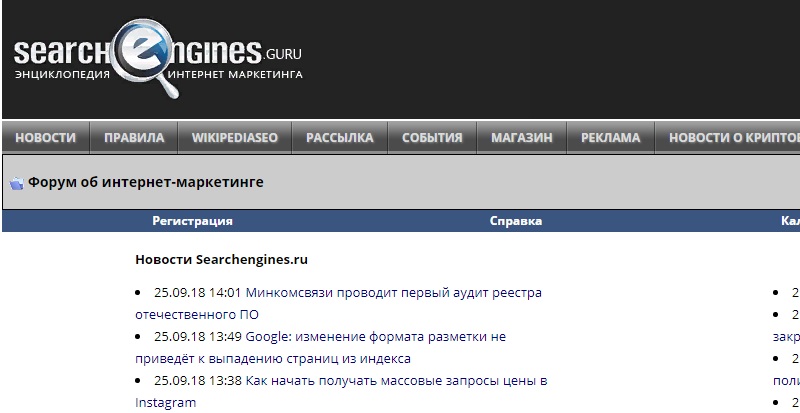Click the Регистрация link
Image resolution: width=800 pixels, height=413 pixels.
pos(192,221)
